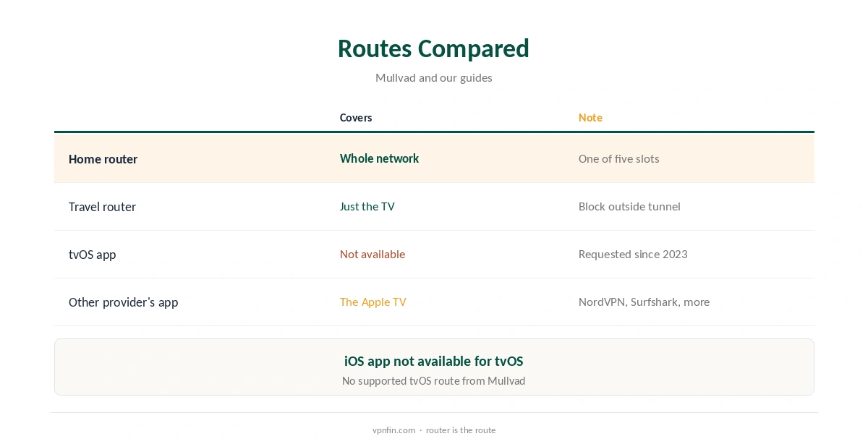The width and height of the screenshot is (868, 444).
Task: Select the 'Travel router' row label
Action: tap(102, 207)
